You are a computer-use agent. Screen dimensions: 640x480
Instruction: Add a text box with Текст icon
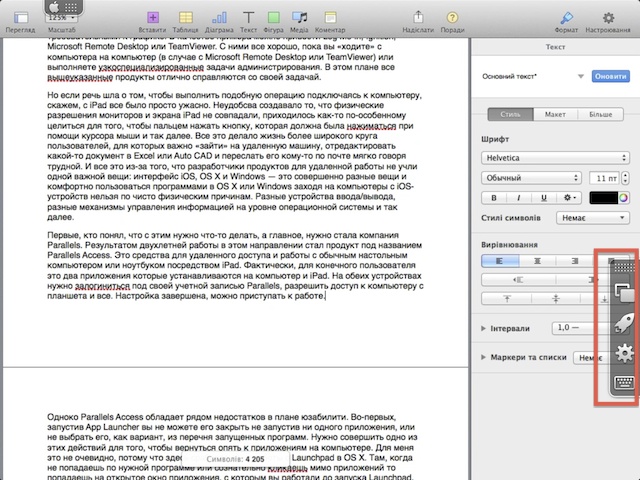point(248,18)
